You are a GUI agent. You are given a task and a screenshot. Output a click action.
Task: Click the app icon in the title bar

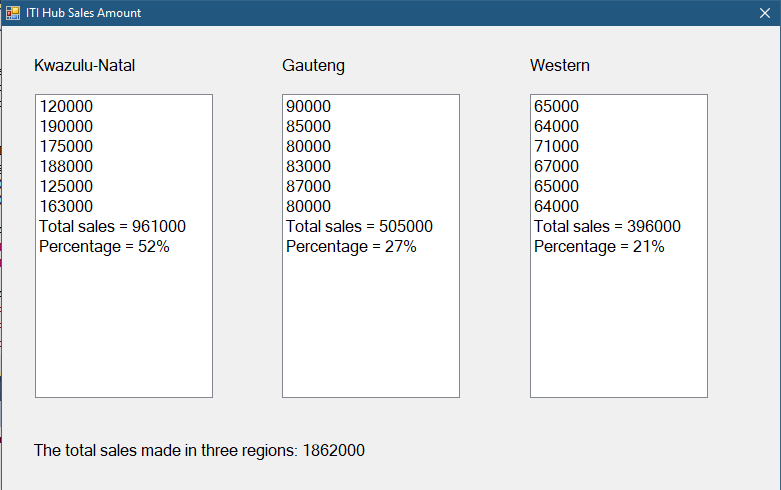(x=13, y=13)
